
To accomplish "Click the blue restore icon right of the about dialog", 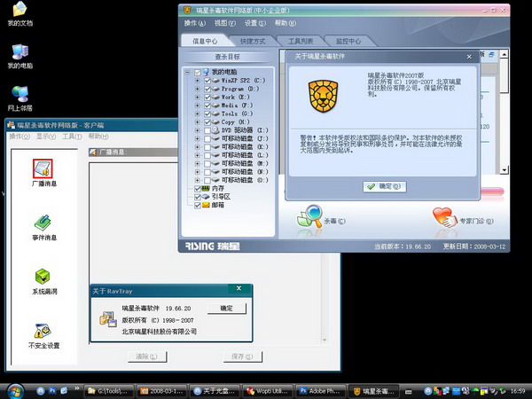I will pyautogui.click(x=491, y=55).
